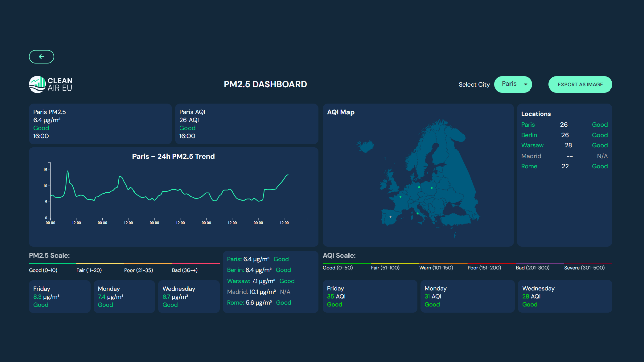Click the Paris dot on AQI map

[x=400, y=197]
